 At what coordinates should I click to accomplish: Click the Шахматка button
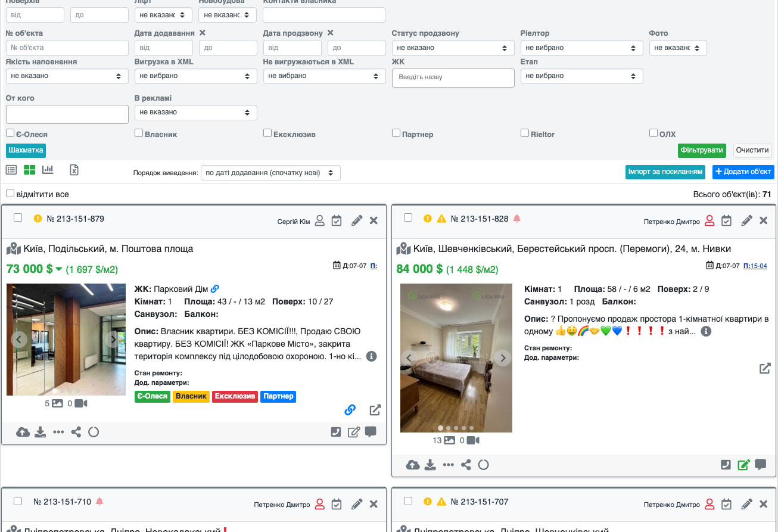pos(26,150)
